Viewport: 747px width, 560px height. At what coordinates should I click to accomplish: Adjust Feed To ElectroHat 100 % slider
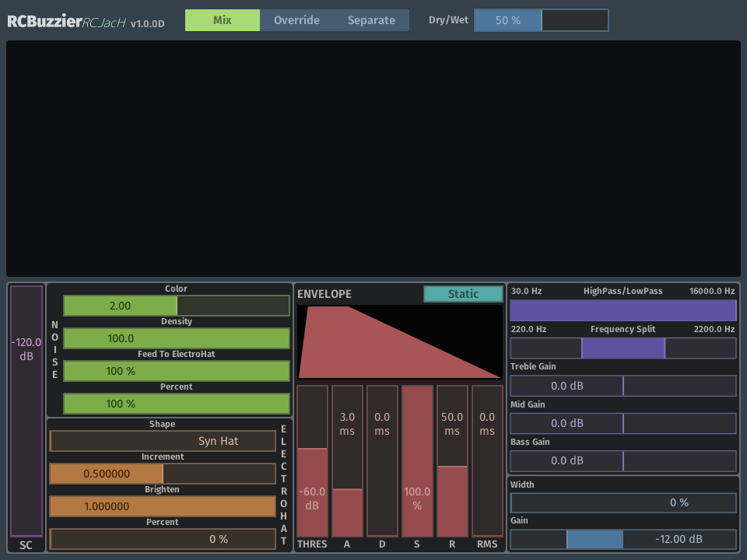click(177, 371)
